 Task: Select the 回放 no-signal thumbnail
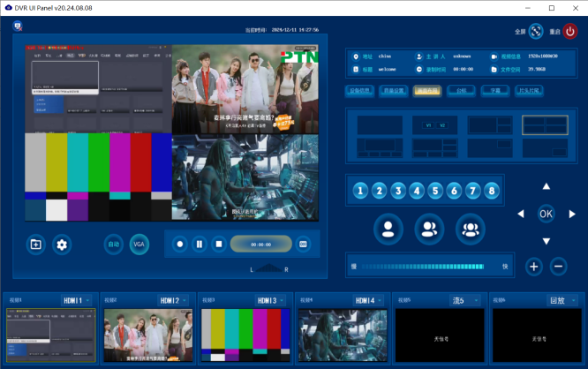(x=537, y=335)
